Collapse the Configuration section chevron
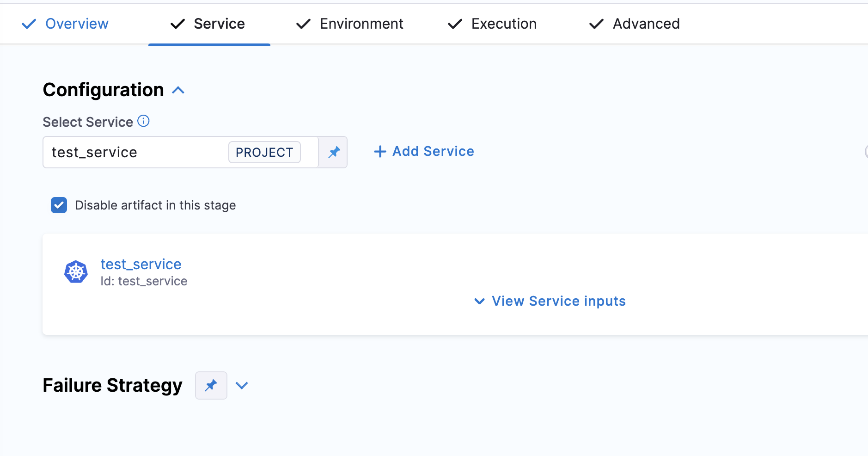This screenshot has height=456, width=868. point(178,90)
